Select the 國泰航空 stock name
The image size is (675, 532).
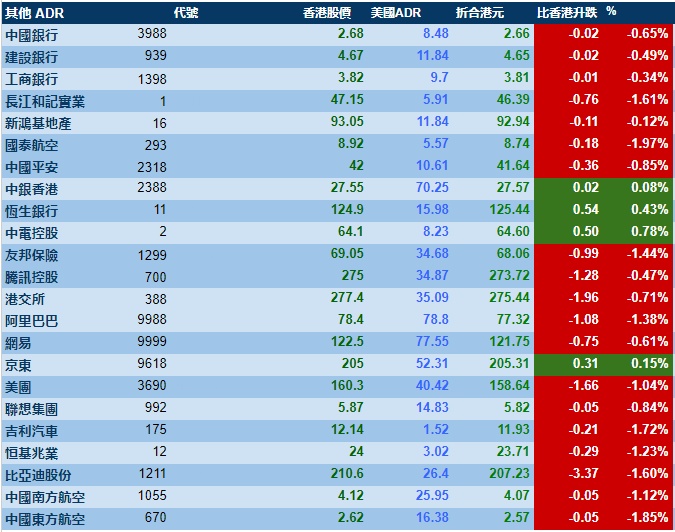click(x=31, y=145)
